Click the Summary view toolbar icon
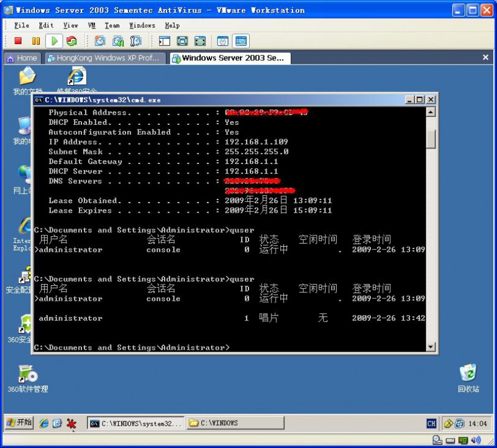Image resolution: width=497 pixels, height=448 pixels. [x=223, y=41]
